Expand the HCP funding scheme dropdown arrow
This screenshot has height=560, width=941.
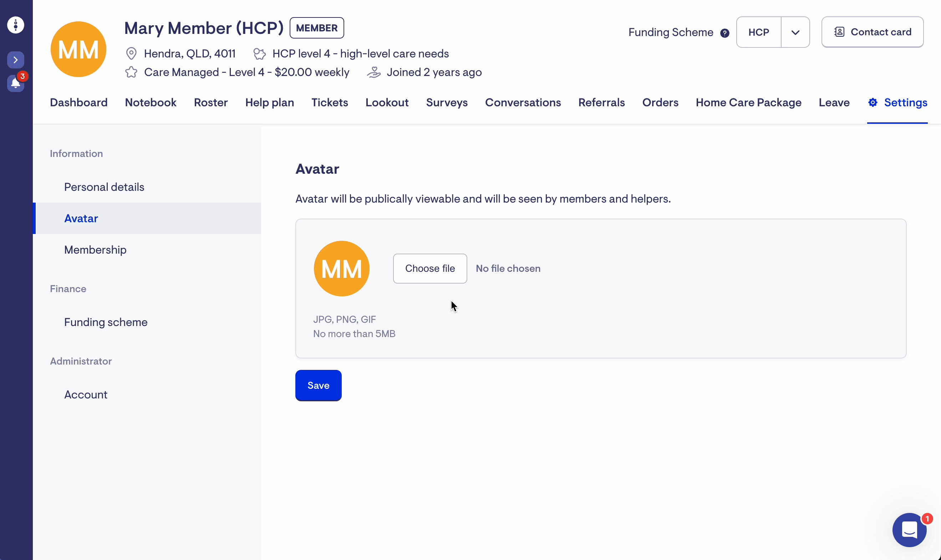click(795, 32)
